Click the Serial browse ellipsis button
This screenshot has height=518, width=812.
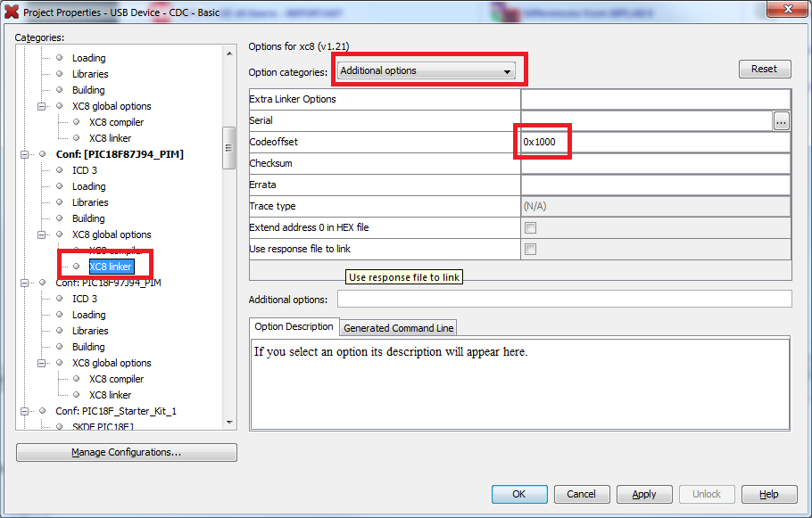(x=781, y=121)
